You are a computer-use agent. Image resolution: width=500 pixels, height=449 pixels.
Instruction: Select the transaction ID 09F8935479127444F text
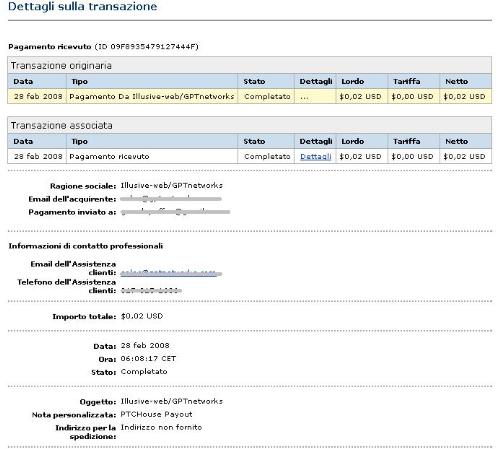pos(153,47)
